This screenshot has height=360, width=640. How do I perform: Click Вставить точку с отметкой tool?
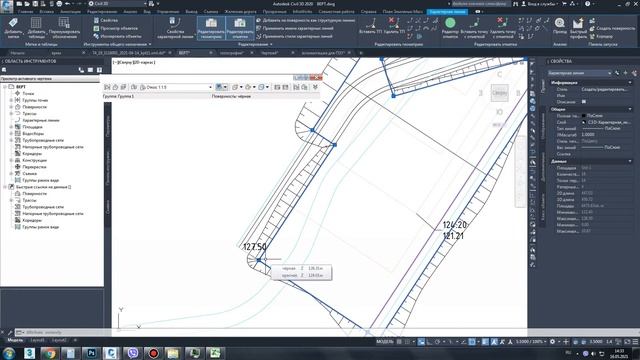pyautogui.click(x=474, y=28)
